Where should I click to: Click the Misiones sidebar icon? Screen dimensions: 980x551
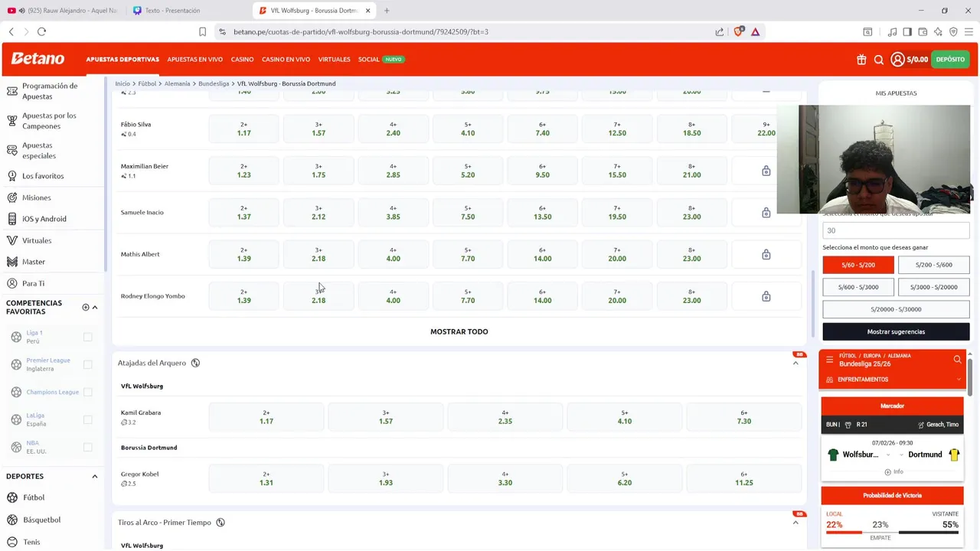pos(11,197)
